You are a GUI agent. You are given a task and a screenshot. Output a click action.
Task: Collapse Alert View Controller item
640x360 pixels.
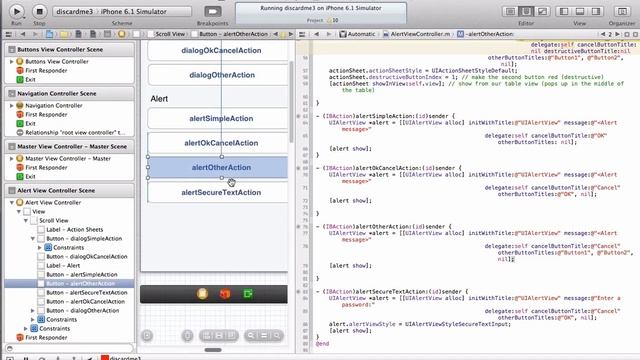pos(11,203)
